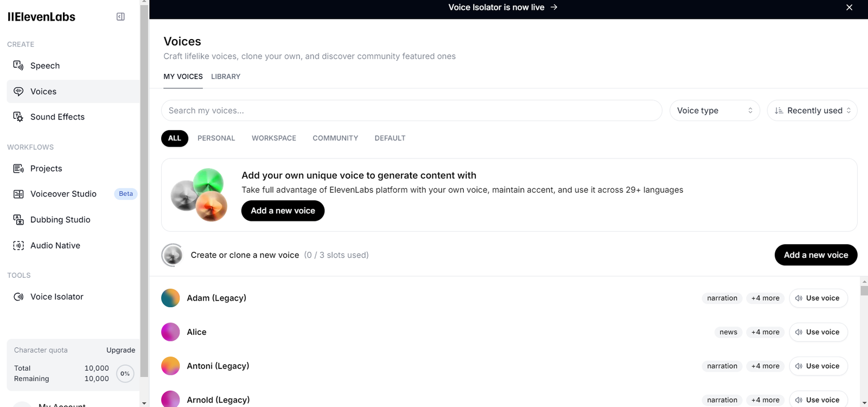Open the Recently used sort dropdown

(x=812, y=111)
